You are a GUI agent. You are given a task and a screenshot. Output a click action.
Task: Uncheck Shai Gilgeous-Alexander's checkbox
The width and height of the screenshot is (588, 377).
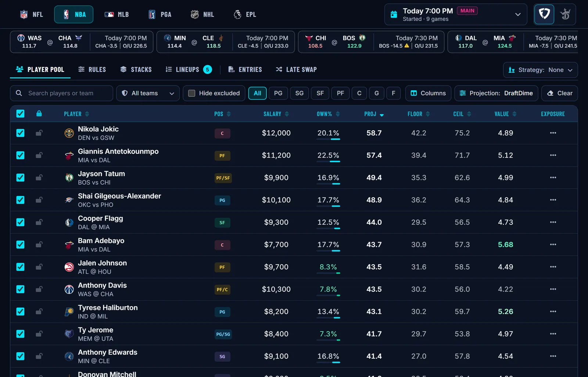(x=21, y=200)
